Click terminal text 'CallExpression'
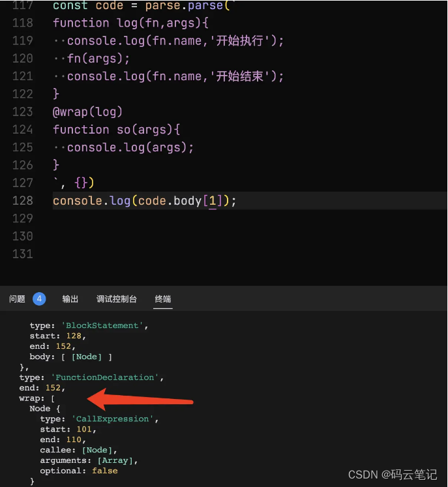448x487 pixels. [x=112, y=419]
